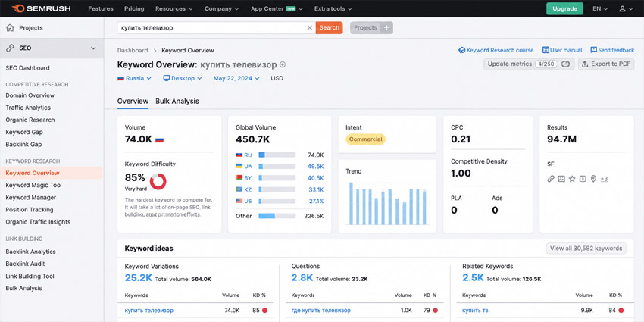Click the keyword search input field
Viewport: 644px width, 322px height.
coord(211,28)
